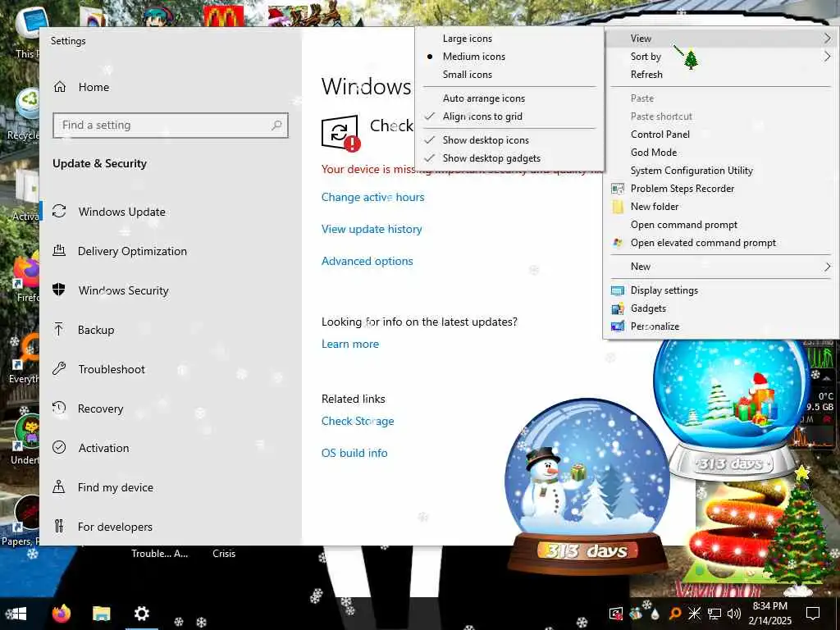Open File Explorer from the taskbar
Screen dimensions: 840x630
(x=101, y=614)
